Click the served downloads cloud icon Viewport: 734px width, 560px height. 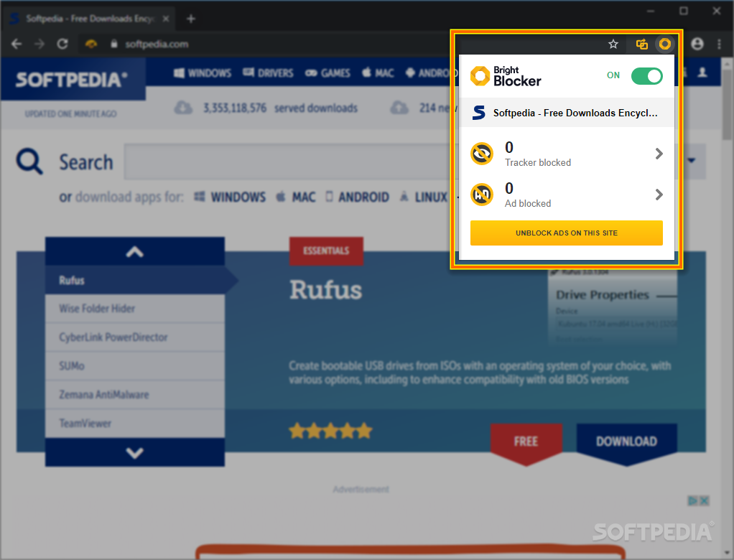(x=183, y=108)
